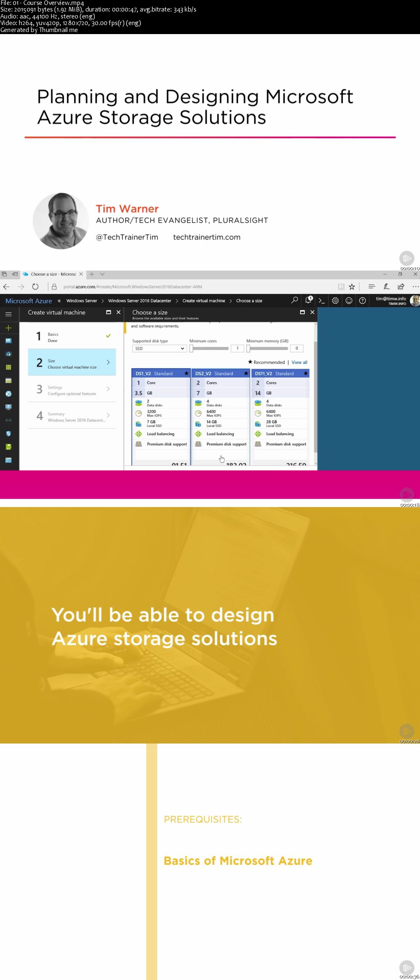Screen dimensions: 420x980
Task: Open the App Services globe icon in sidebar
Action: (x=8, y=394)
